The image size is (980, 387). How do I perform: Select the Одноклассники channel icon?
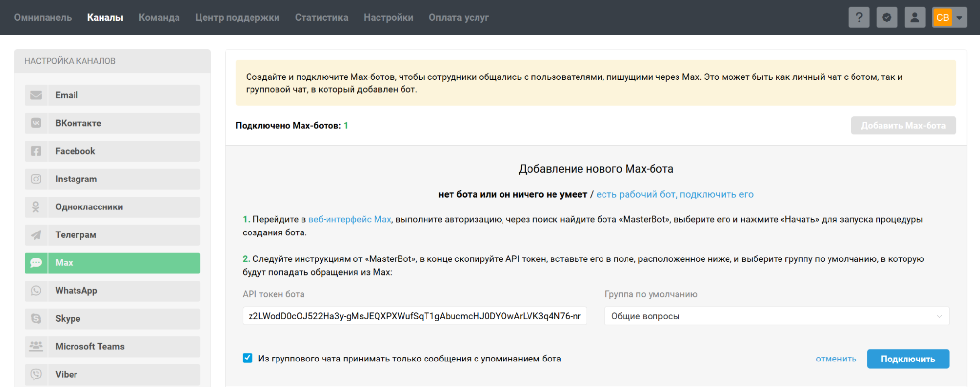click(x=36, y=207)
